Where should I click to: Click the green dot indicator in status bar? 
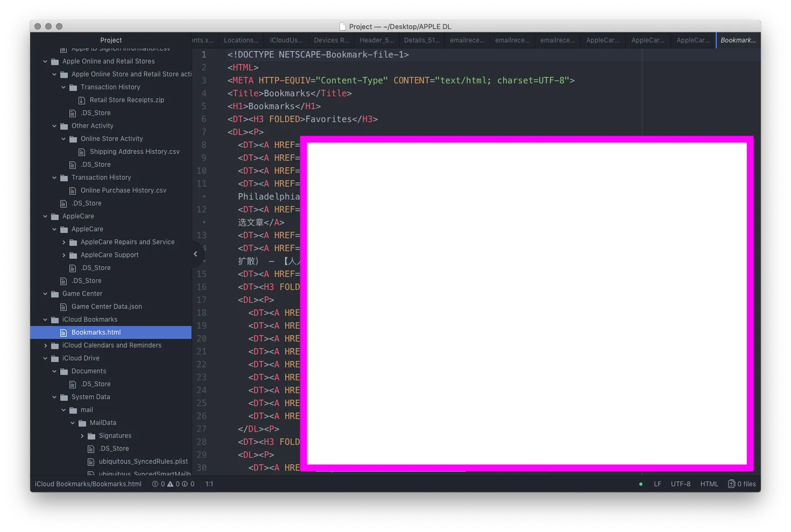(640, 484)
